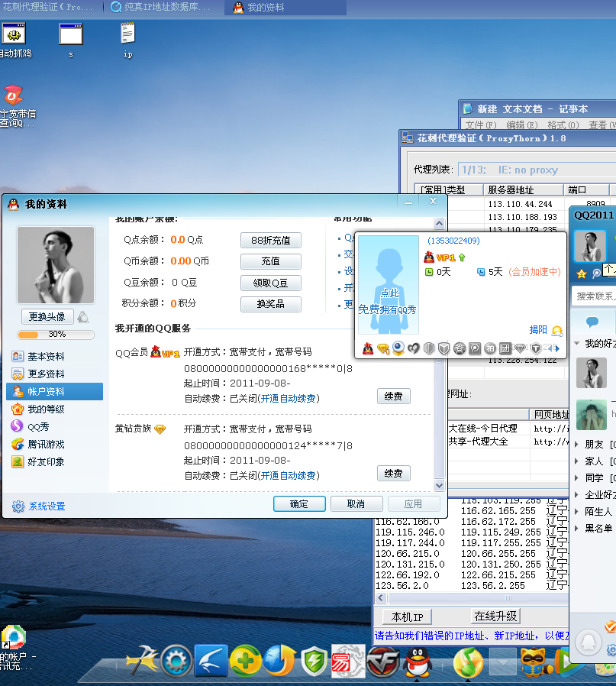This screenshot has width=616, height=686.
Task: Expand the 黑名单 contact group
Action: 576,528
